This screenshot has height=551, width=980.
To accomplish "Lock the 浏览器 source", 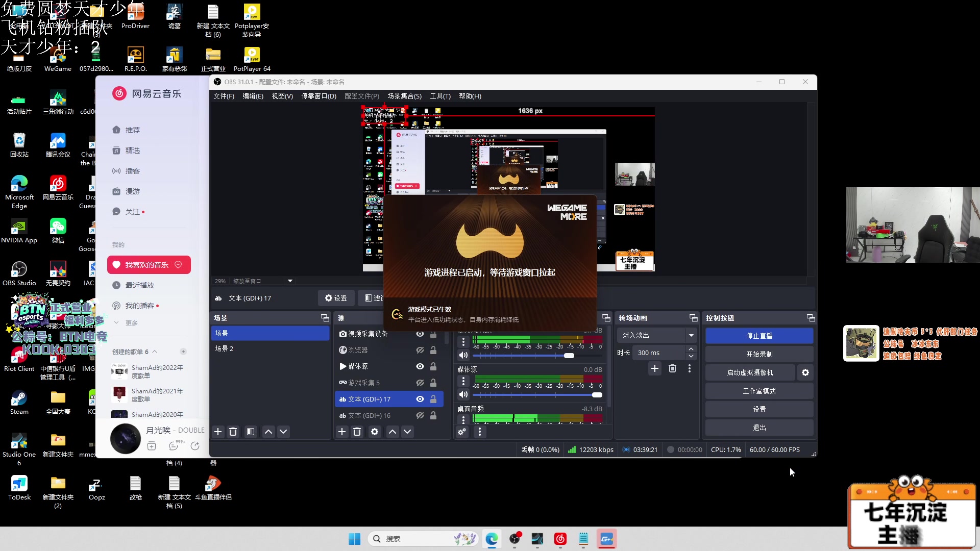I will (x=433, y=350).
